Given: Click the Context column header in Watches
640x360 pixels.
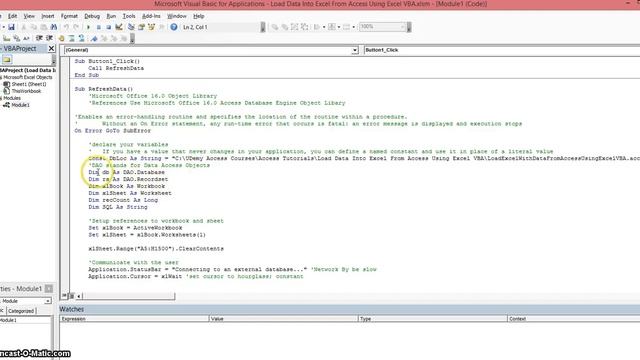Looking at the screenshot, I should [573, 319].
